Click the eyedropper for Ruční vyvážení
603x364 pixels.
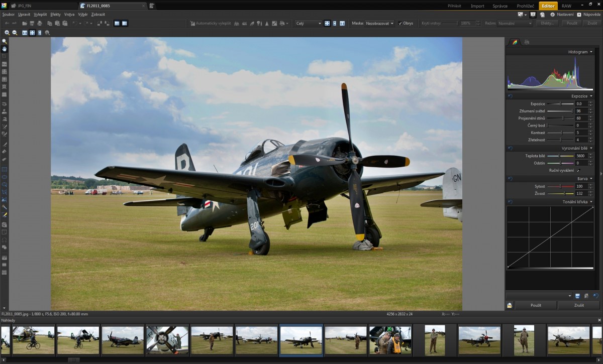(578, 171)
